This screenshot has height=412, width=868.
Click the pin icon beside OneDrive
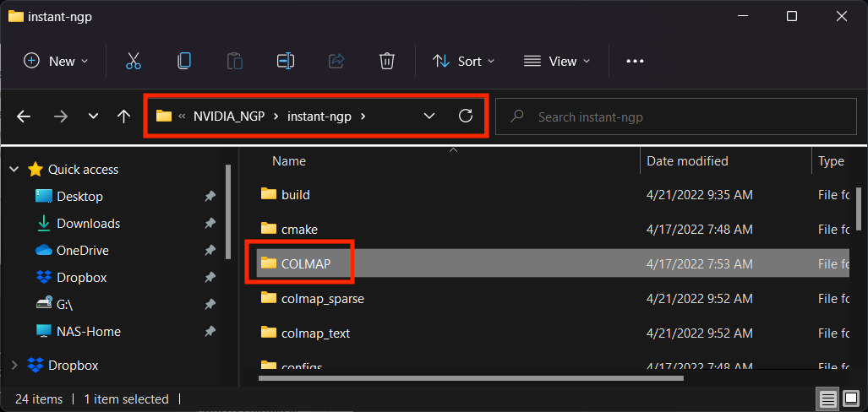tap(210, 251)
